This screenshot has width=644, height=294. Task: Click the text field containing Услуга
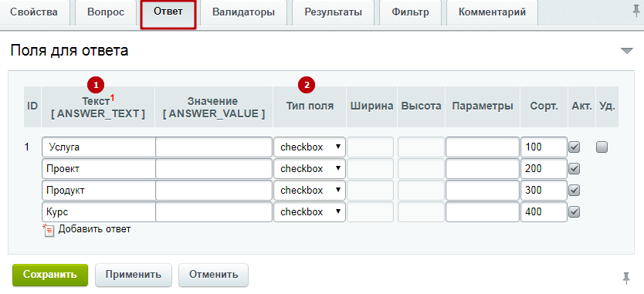coord(99,147)
